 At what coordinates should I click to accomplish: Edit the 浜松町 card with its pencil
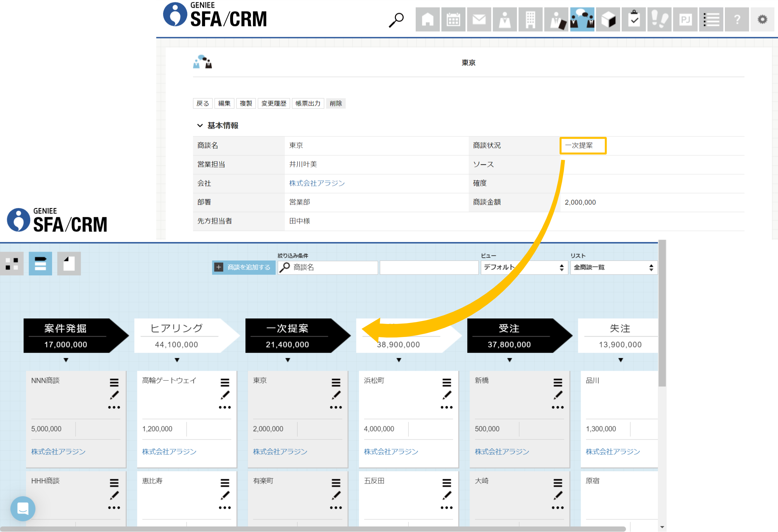tap(447, 395)
